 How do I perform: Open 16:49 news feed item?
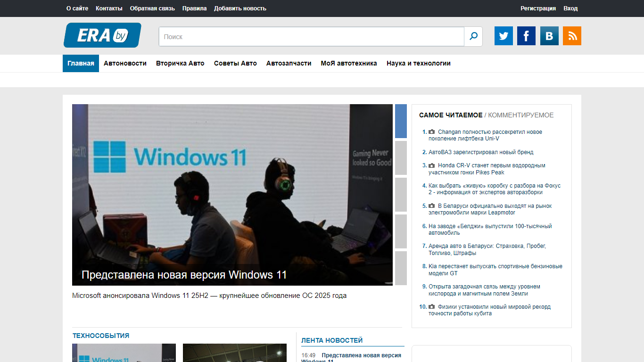click(x=351, y=357)
